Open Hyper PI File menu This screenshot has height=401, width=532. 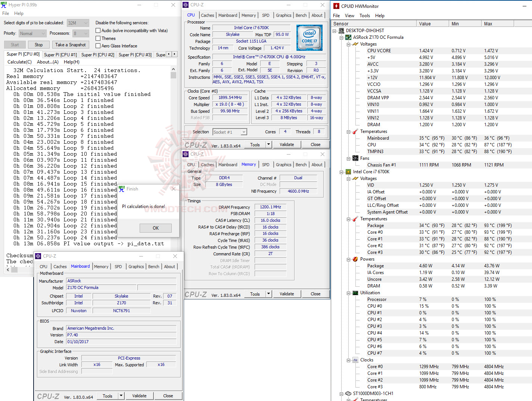click(6, 13)
